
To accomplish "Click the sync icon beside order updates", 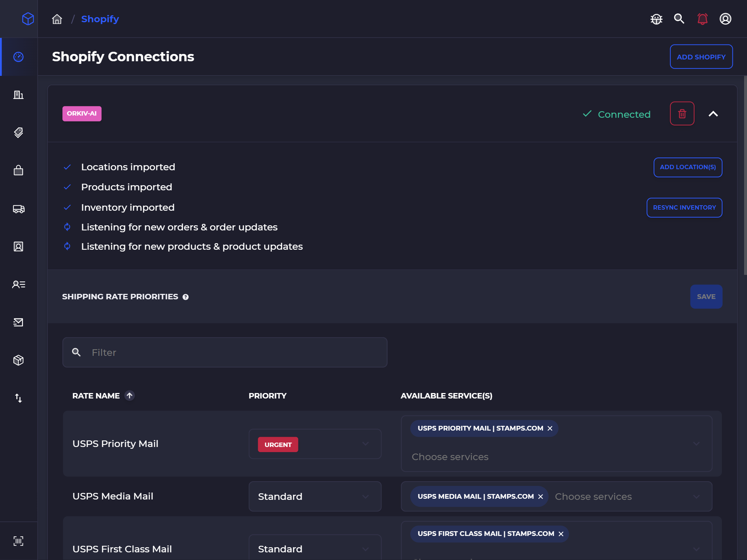I will click(x=67, y=227).
